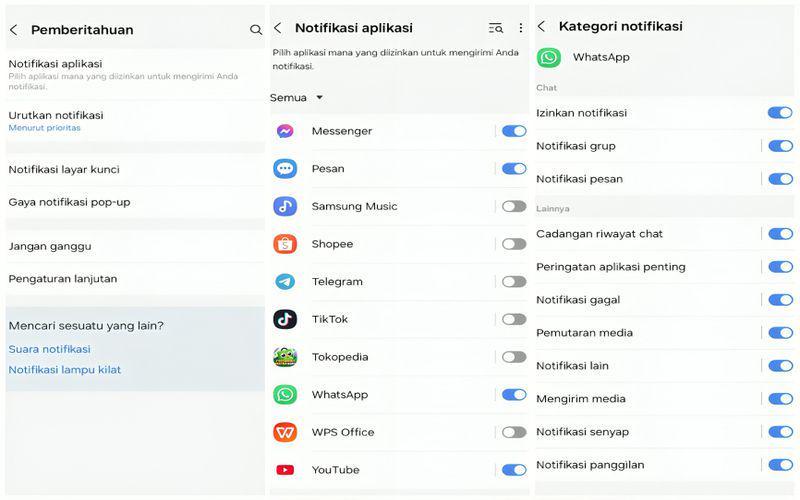Toggle Pemutaran media switch
Image resolution: width=800 pixels, height=500 pixels.
(x=780, y=333)
